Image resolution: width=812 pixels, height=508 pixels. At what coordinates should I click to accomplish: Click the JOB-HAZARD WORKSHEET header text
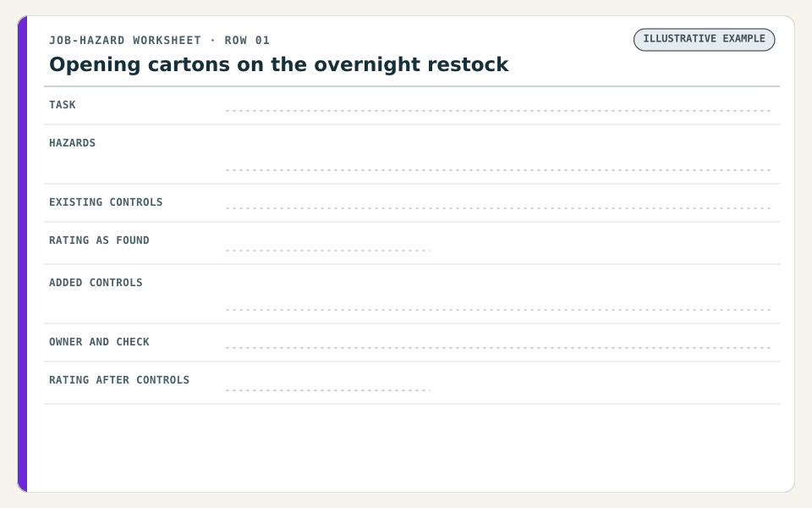point(125,41)
